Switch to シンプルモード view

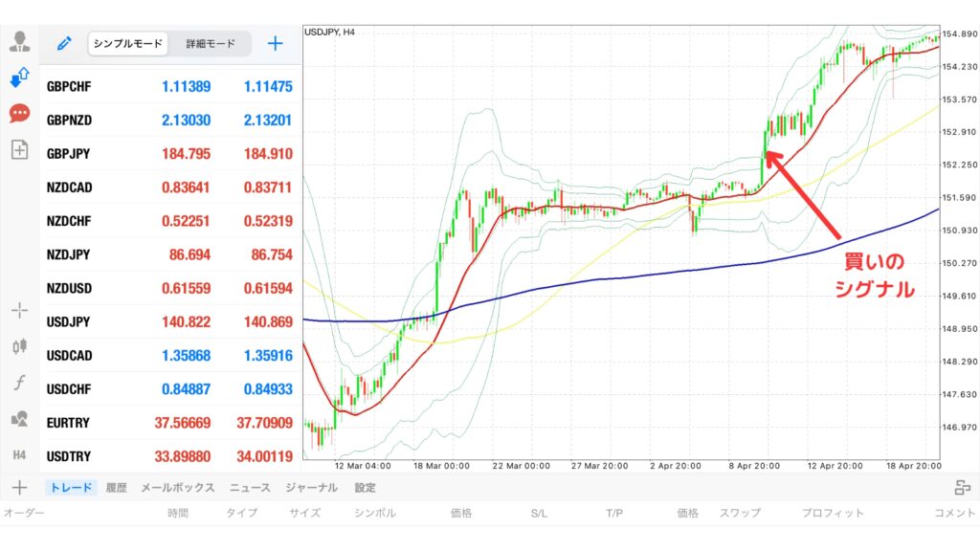(x=128, y=44)
